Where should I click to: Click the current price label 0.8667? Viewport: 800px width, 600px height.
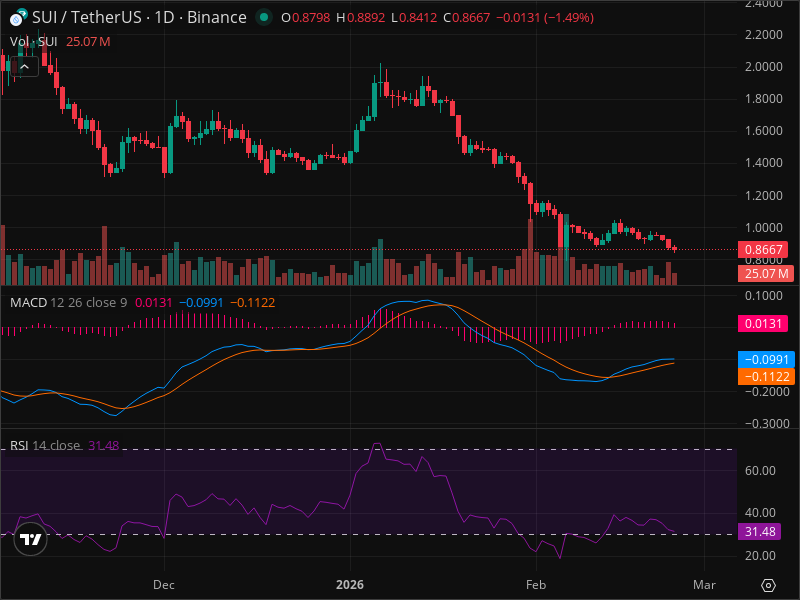tap(763, 249)
